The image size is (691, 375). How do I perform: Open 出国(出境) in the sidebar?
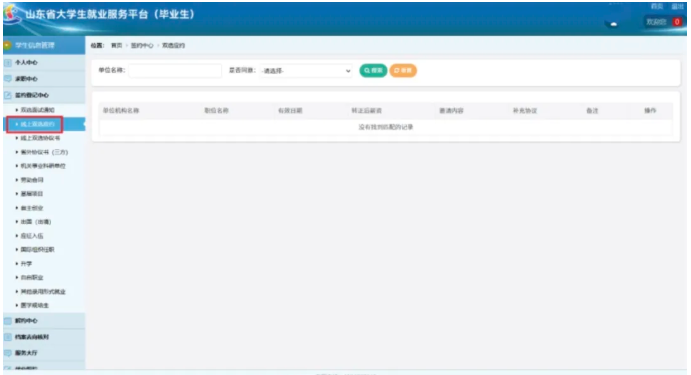pyautogui.click(x=36, y=222)
